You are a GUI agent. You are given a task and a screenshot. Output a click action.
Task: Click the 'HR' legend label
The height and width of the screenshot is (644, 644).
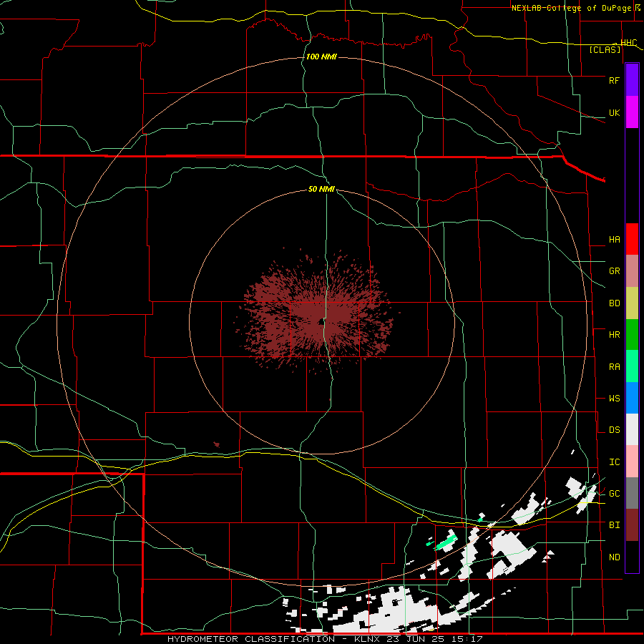click(614, 335)
